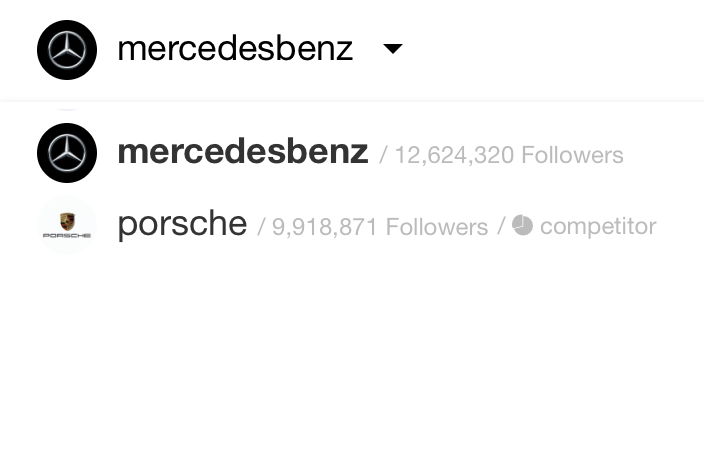Click the divider line under the header

(x=352, y=102)
